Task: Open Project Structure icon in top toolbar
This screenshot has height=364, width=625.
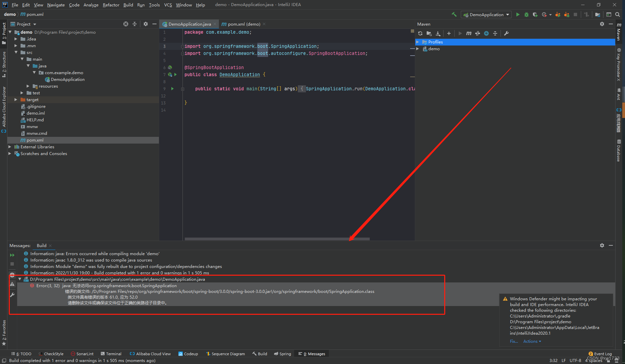Action: click(598, 14)
